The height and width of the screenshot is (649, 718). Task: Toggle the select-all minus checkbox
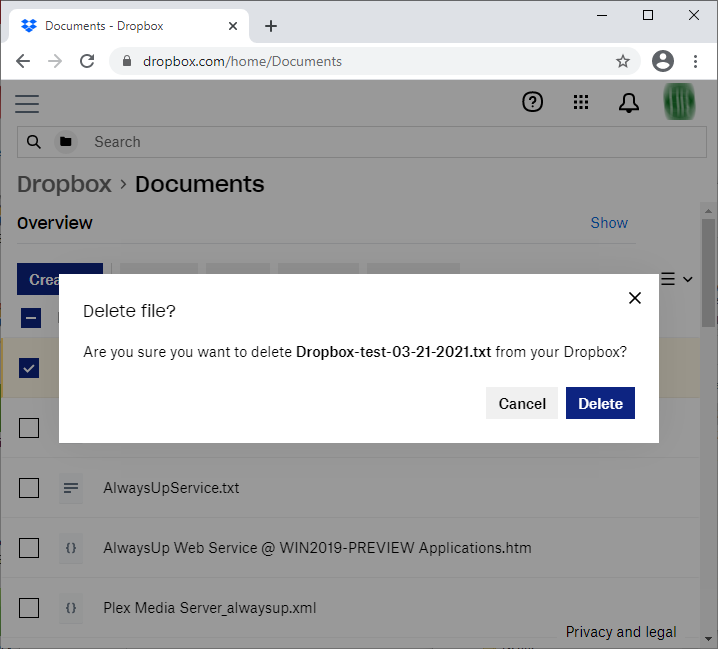(31, 318)
